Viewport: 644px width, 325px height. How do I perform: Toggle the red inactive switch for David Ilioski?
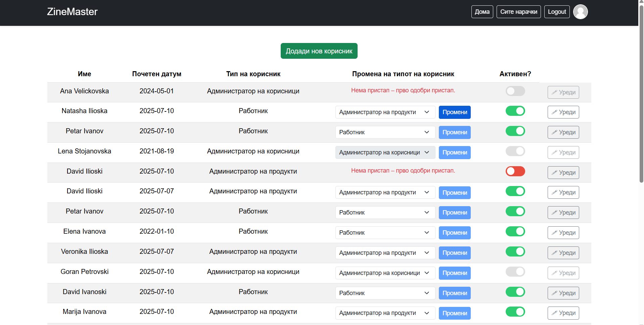[515, 171]
